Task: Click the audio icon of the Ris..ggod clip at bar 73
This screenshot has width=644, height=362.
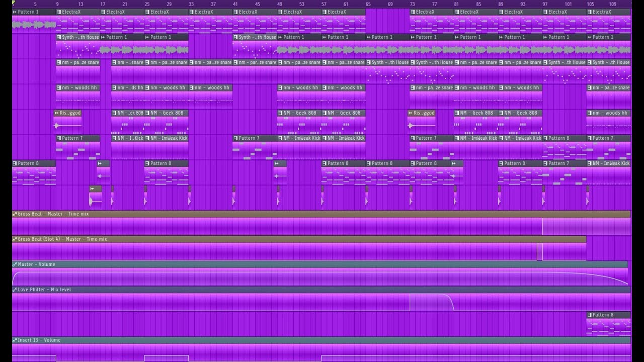Action: tap(411, 113)
